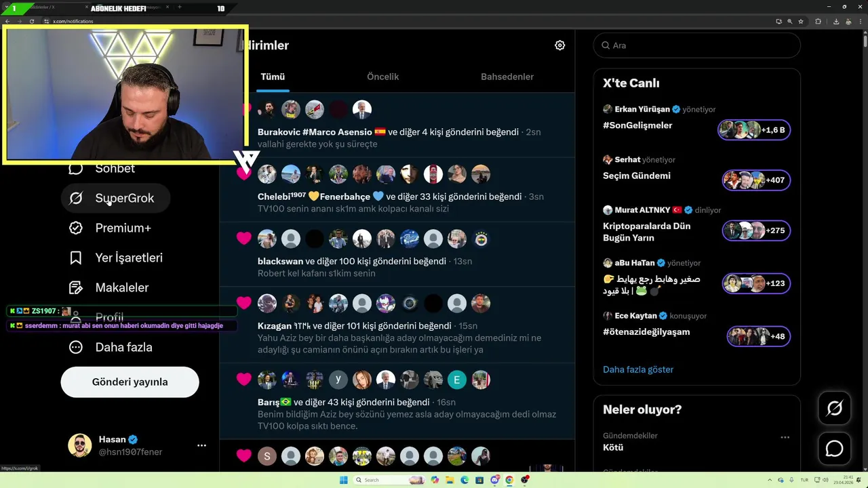Viewport: 868px width, 488px height.
Task: Open Kriptoparalarda Dün Bugün Yarın space
Action: [x=647, y=232]
